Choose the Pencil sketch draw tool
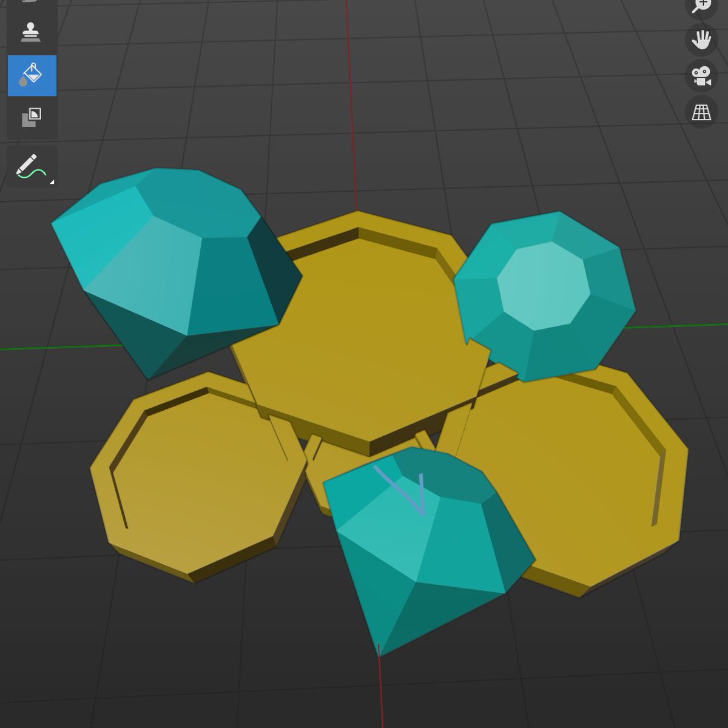 point(32,166)
